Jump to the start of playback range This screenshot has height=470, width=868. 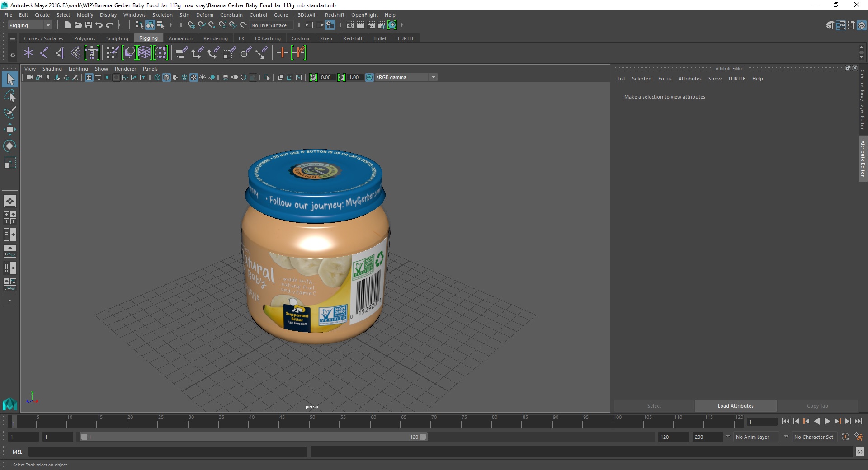click(786, 421)
